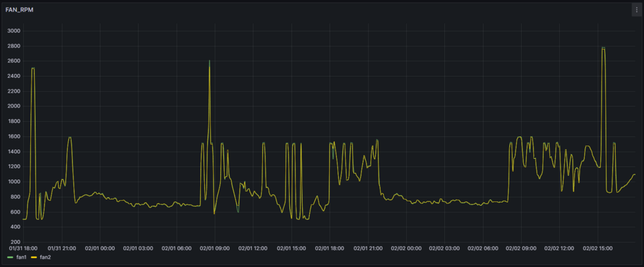
Task: Click the 02/02 12:00 time axis label
Action: (x=559, y=248)
